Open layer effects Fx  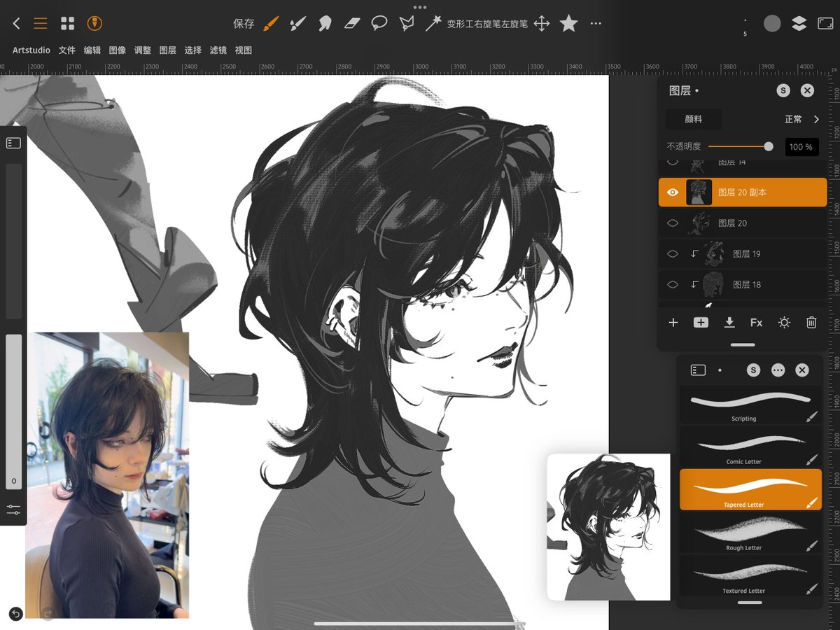click(x=756, y=323)
